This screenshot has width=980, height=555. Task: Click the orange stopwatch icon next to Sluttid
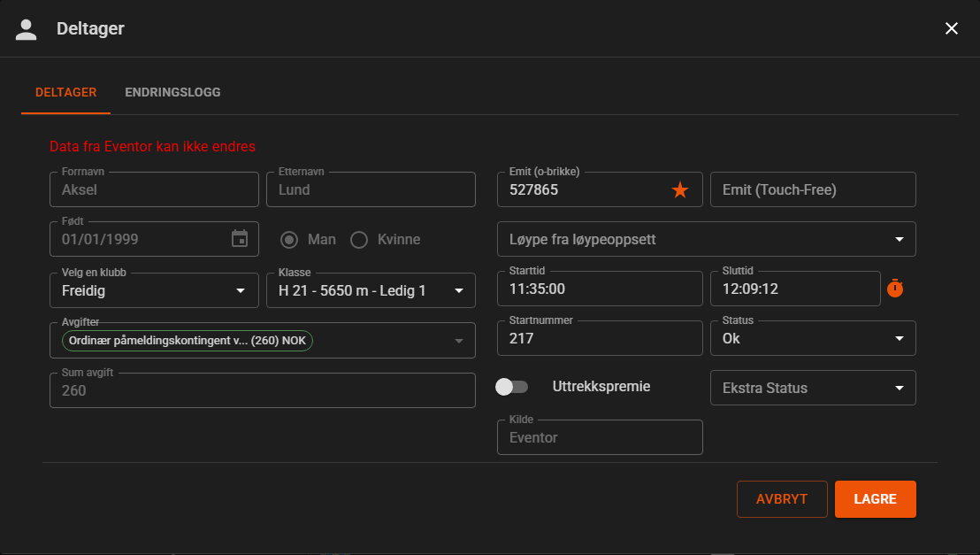coord(895,288)
